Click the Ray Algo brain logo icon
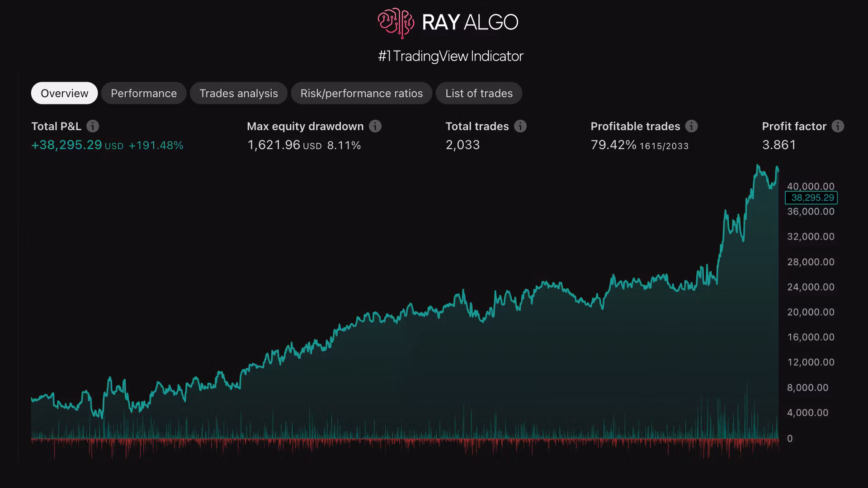This screenshot has width=868, height=488. tap(396, 23)
